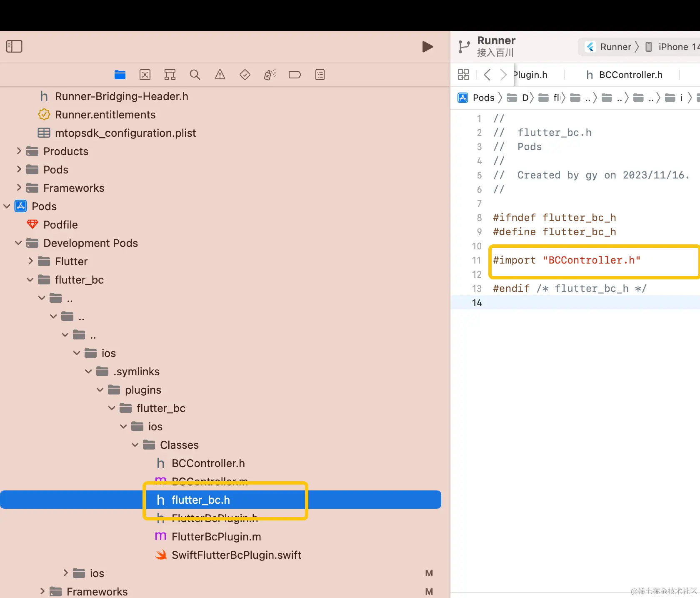Open the Issue navigator warning icon

[220, 75]
